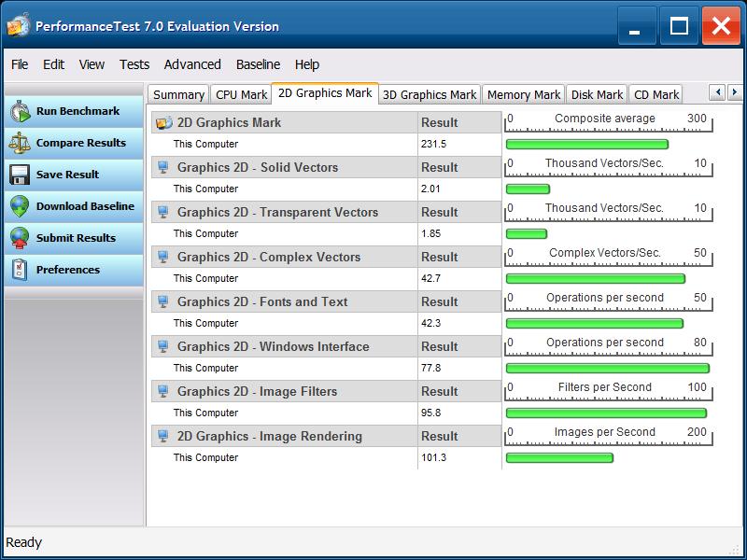Screen dimensions: 747x560
Task: Click the Compare Results scales icon
Action: point(20,143)
